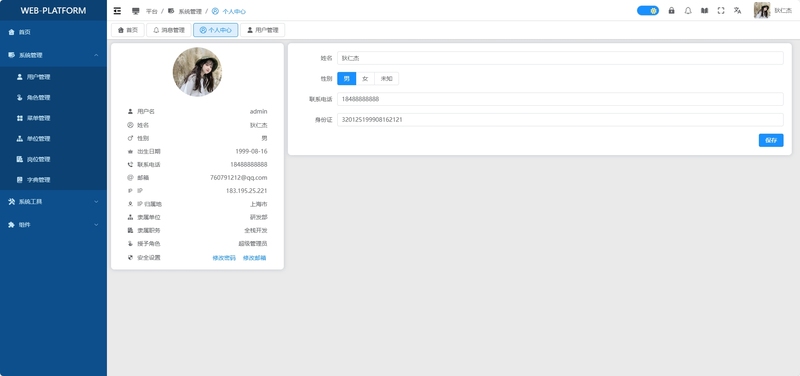Click the shield icon beside 安全设置

pyautogui.click(x=130, y=258)
